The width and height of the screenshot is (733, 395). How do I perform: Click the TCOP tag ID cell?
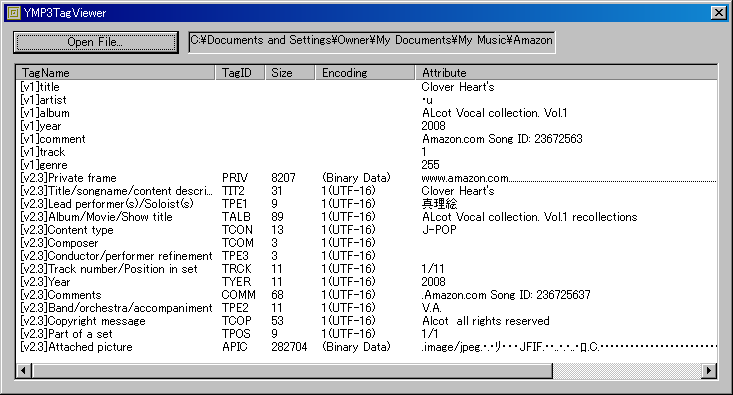click(x=237, y=321)
